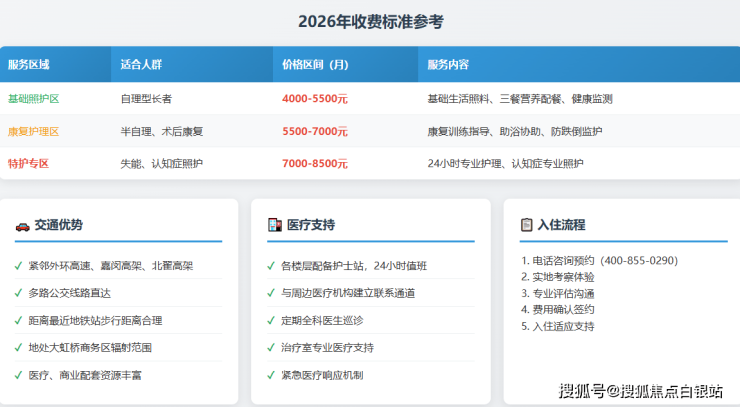Open the green 基础照护区 link
Image resolution: width=740 pixels, height=407 pixels.
[x=33, y=99]
